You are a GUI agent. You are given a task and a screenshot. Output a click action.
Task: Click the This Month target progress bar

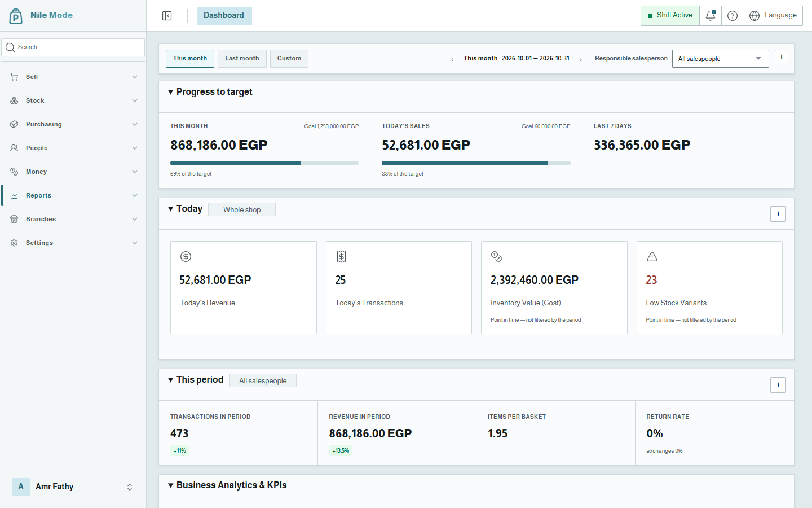264,163
